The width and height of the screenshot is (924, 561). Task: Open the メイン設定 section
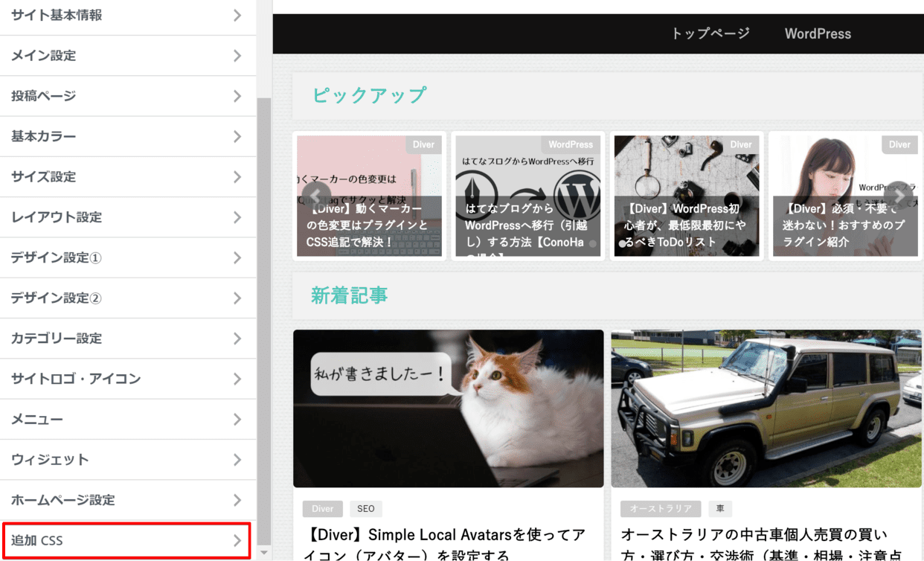click(126, 56)
